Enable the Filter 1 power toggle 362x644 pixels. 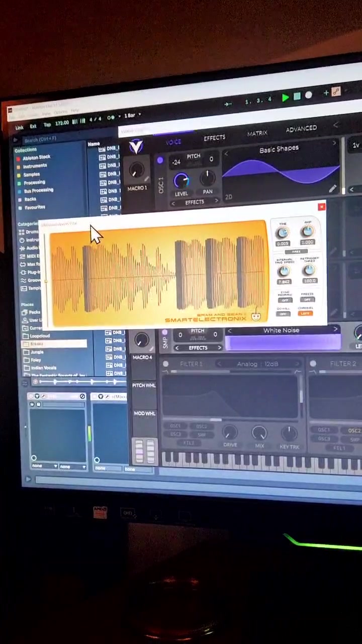coord(166,363)
